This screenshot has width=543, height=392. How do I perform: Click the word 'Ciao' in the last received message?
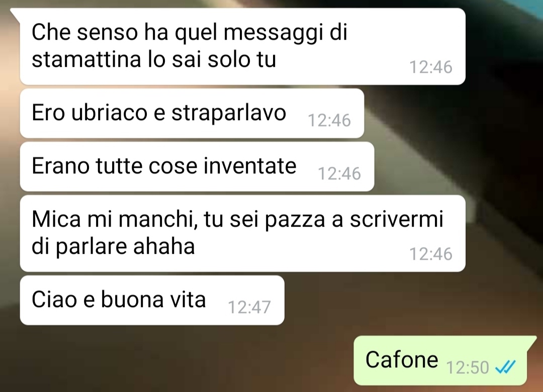pyautogui.click(x=55, y=300)
